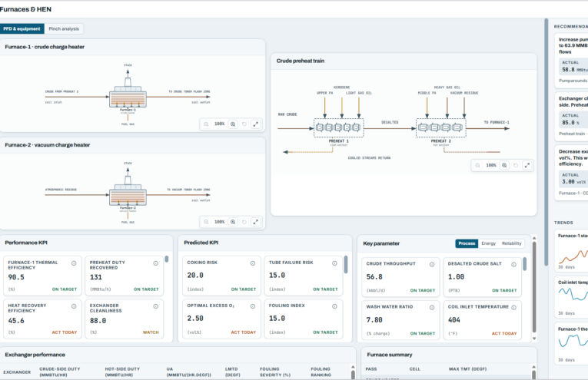Click Furnace-1 Thermal Efficiency value 90.5

(x=16, y=277)
